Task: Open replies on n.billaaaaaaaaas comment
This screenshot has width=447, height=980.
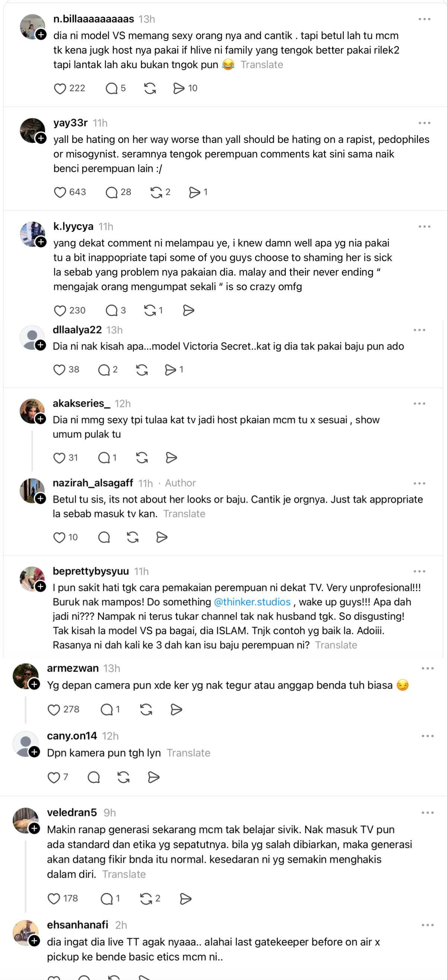Action: coord(111,89)
